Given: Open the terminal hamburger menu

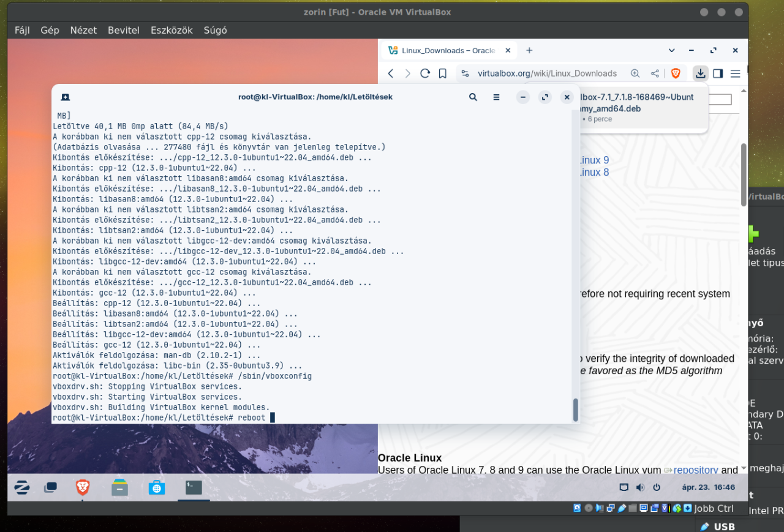Looking at the screenshot, I should pyautogui.click(x=496, y=97).
